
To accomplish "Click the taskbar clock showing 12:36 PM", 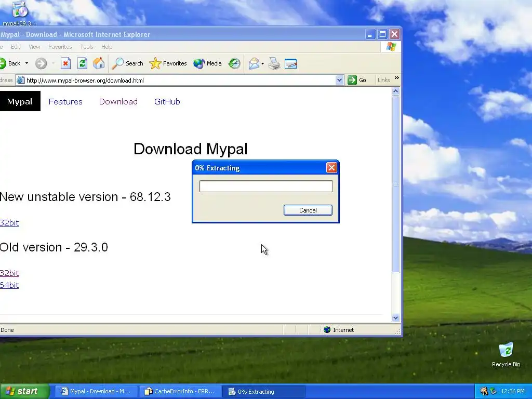I will pyautogui.click(x=513, y=392).
